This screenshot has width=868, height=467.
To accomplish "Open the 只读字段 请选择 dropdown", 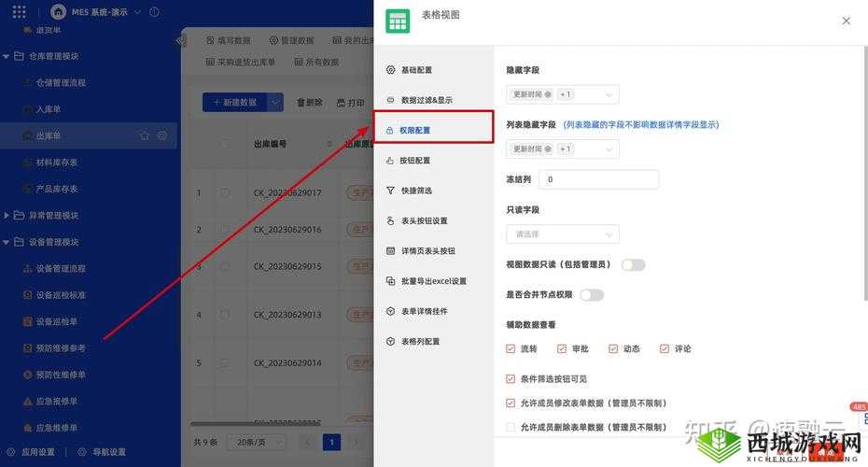I will (563, 234).
